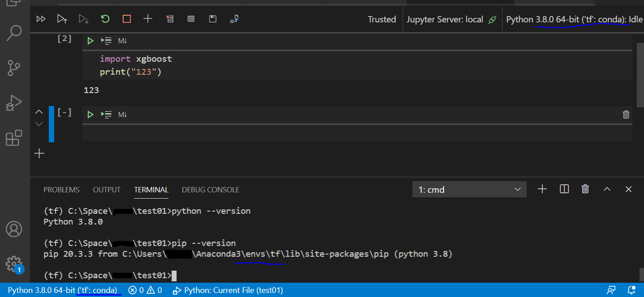
Task: Click 'Python: Current File (test01)' debug configuration
Action: pyautogui.click(x=228, y=290)
